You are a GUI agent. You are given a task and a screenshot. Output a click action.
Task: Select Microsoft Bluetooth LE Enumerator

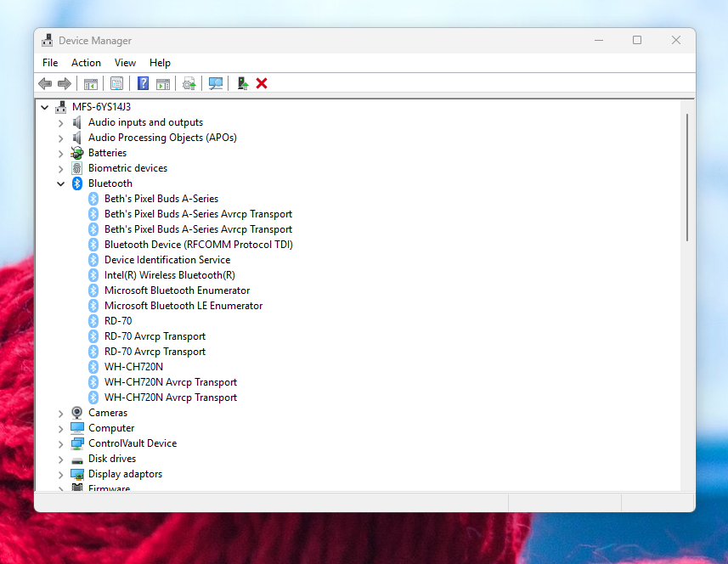pyautogui.click(x=183, y=306)
